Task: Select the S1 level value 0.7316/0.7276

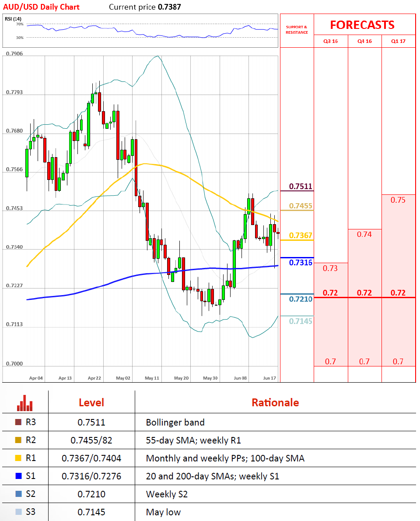Action: click(x=91, y=476)
